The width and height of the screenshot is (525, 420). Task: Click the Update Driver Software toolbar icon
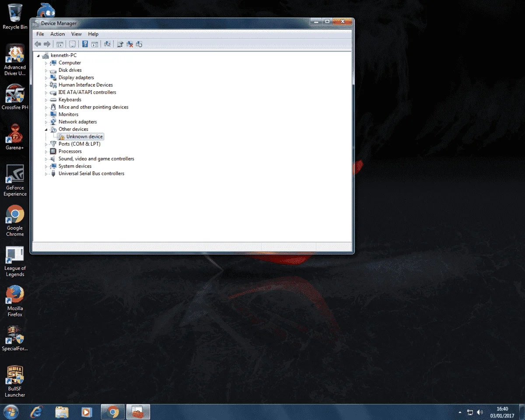pos(120,44)
